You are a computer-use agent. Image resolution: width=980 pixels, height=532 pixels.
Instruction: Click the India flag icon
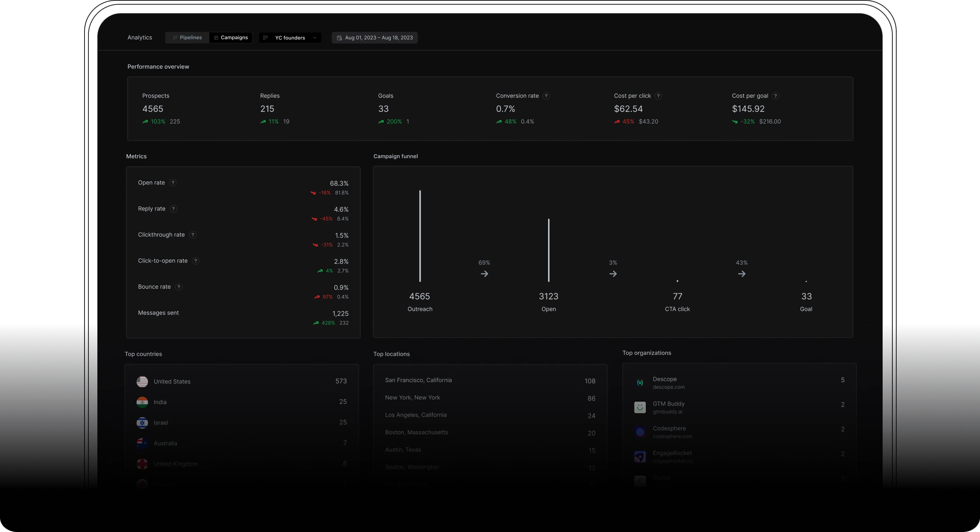142,402
